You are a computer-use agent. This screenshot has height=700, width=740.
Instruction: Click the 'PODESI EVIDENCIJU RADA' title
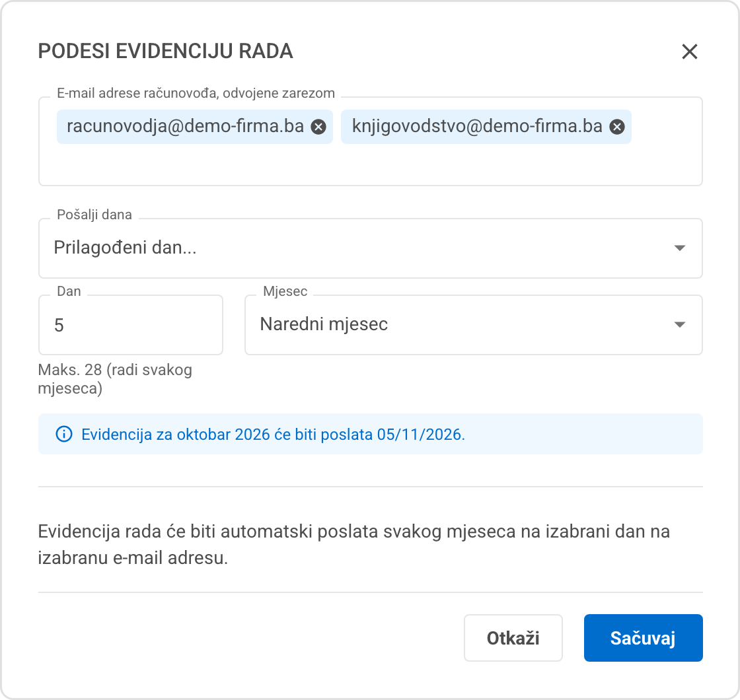pos(166,52)
